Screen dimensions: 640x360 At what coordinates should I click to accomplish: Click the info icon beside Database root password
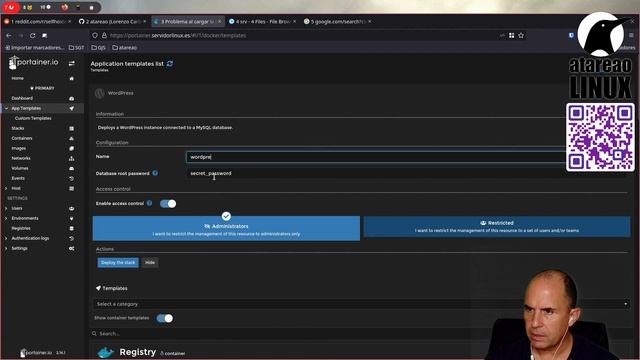click(x=155, y=173)
